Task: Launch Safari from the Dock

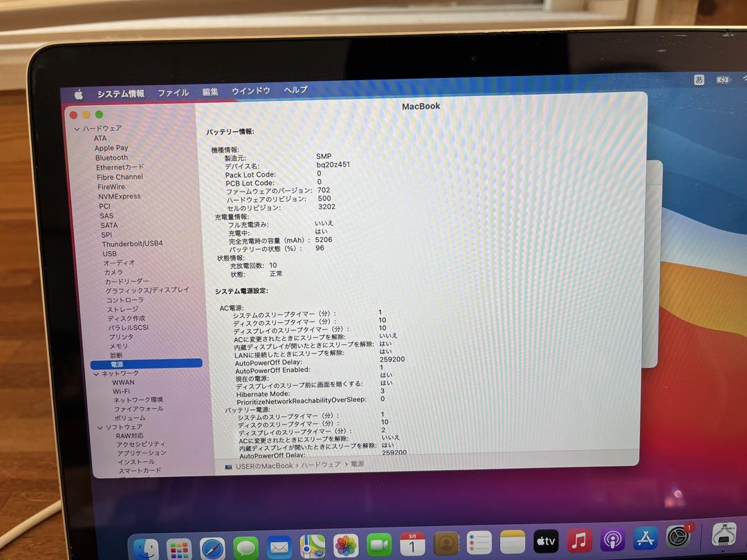Action: (x=212, y=549)
